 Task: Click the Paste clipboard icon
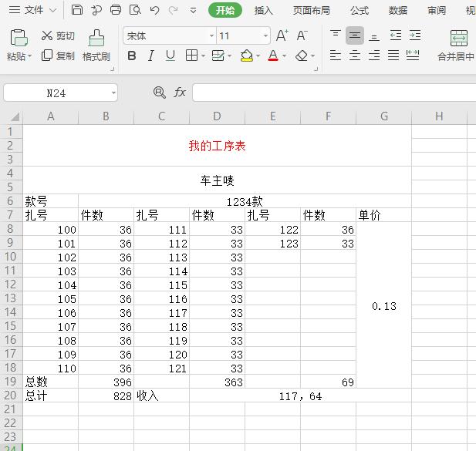(x=19, y=38)
